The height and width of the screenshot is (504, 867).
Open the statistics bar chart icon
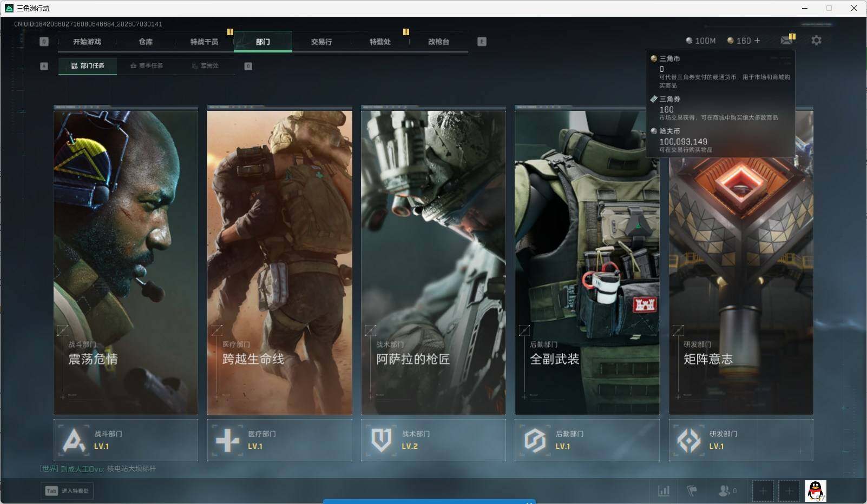[x=664, y=491]
